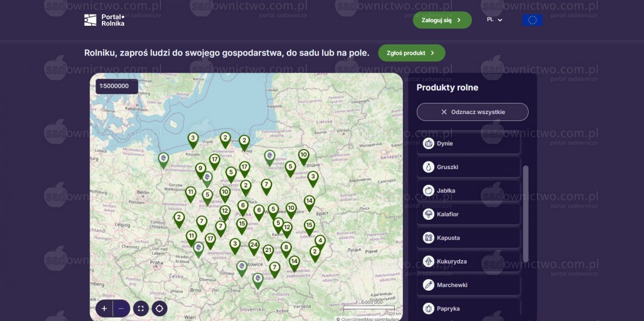Screen dimensions: 644x321
Task: Open the map in fullscreen
Action: [141, 308]
